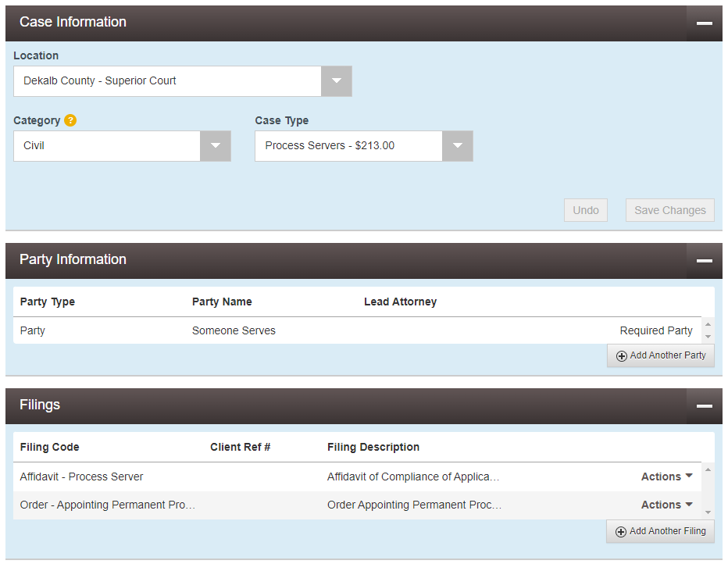The width and height of the screenshot is (728, 564).
Task: Click Add Another Party button
Action: tap(661, 355)
